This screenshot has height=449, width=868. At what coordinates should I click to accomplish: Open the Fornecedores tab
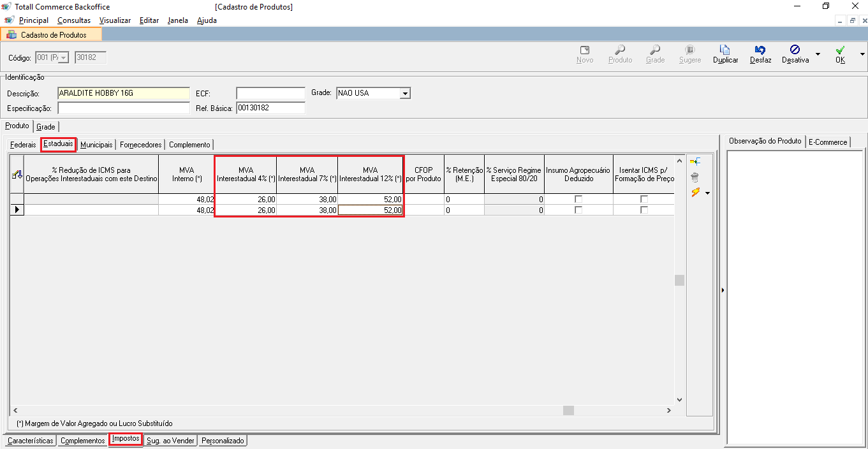[141, 145]
